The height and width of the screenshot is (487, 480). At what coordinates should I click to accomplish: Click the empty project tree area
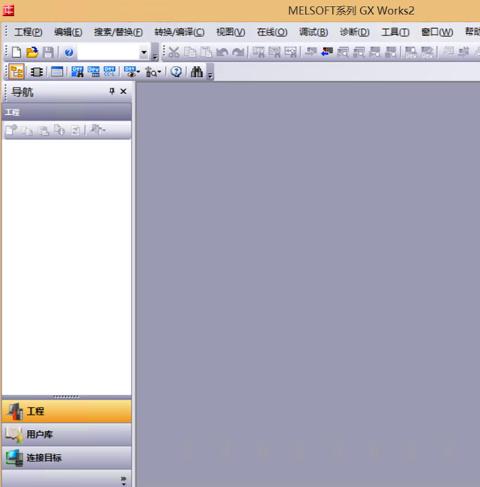pyautogui.click(x=67, y=267)
